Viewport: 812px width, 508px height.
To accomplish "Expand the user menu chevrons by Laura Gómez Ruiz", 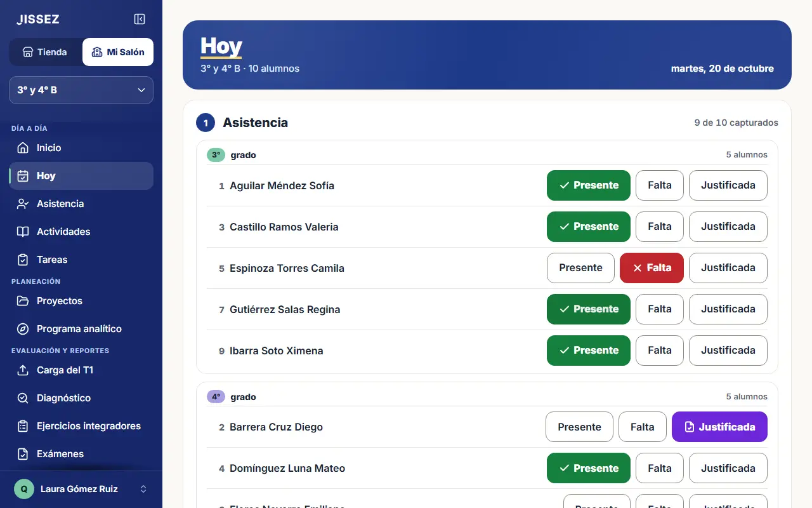I will click(x=143, y=489).
